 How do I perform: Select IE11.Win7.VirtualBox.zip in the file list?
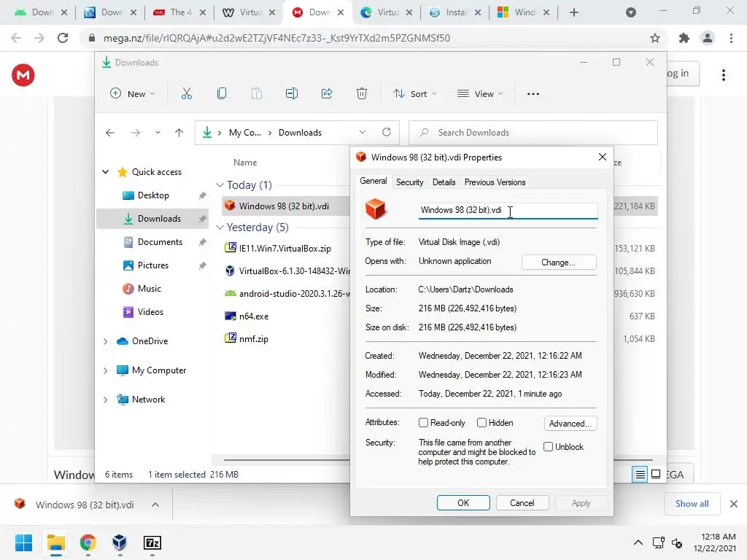point(285,248)
